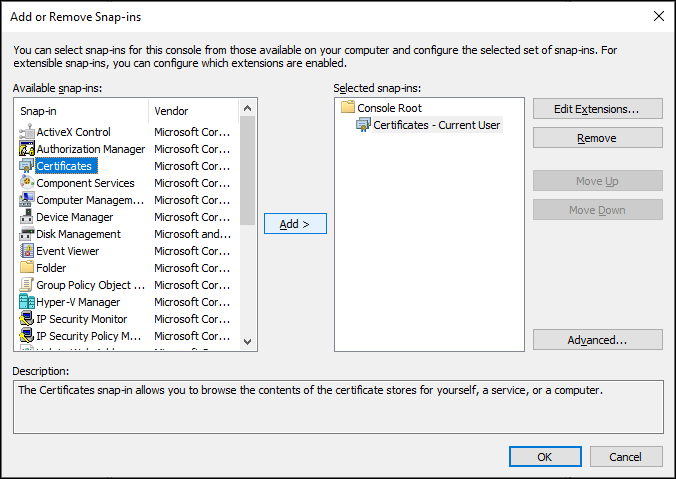Choose Group Policy Object snap-in entry
The height and width of the screenshot is (479, 676).
(84, 285)
